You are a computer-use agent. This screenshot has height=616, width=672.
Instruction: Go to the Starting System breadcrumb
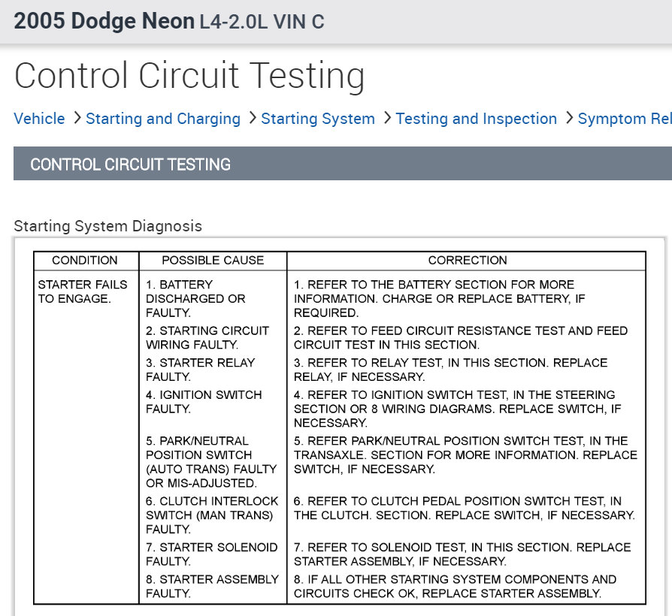pos(318,119)
